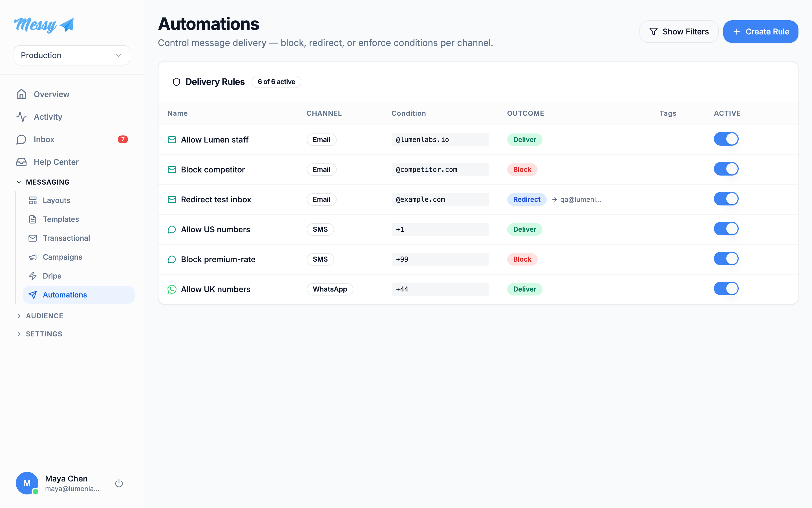Image resolution: width=812 pixels, height=508 pixels.
Task: Click the Drips lightning bolt icon
Action: [32, 276]
